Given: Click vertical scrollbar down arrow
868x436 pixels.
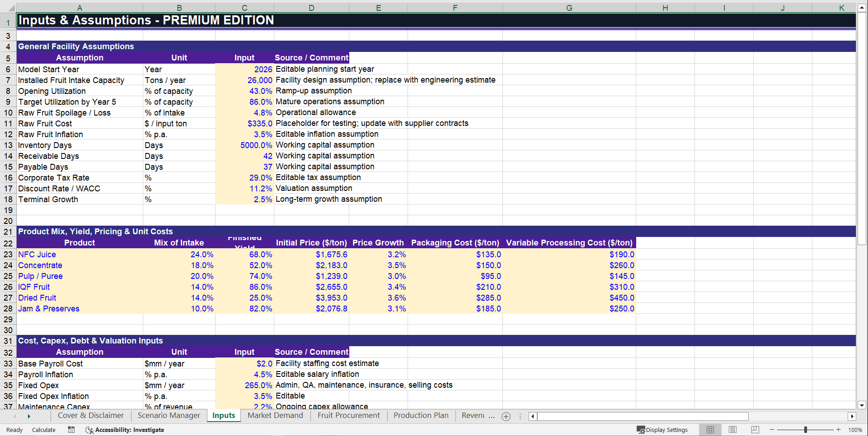Looking at the screenshot, I should tap(862, 405).
